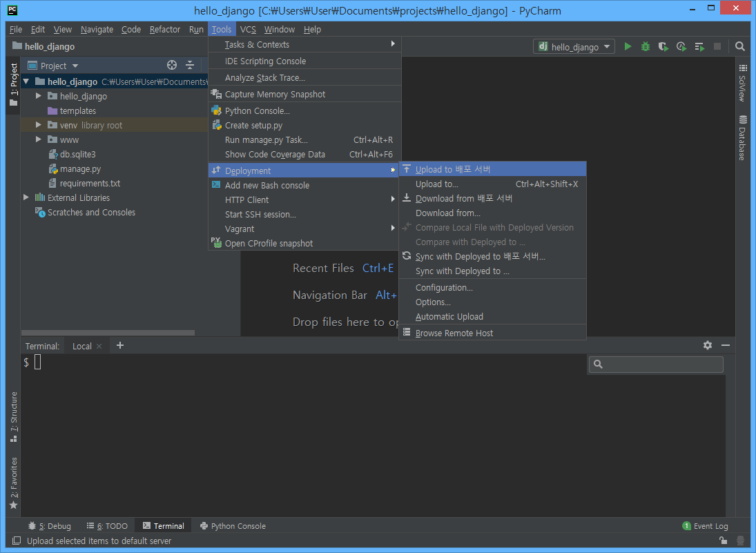Open the SciView side panel
756x553 pixels.
click(742, 83)
